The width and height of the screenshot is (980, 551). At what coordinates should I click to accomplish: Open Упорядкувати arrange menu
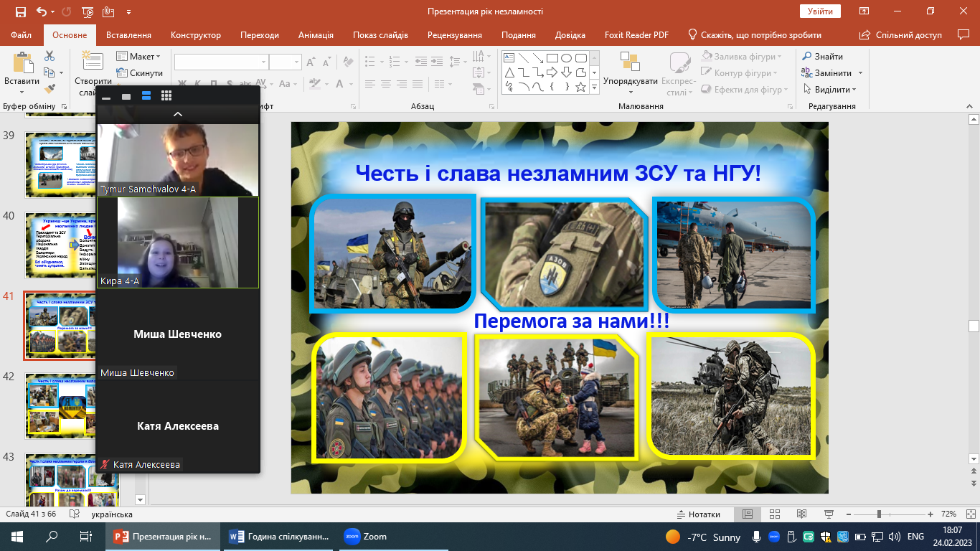pos(631,73)
